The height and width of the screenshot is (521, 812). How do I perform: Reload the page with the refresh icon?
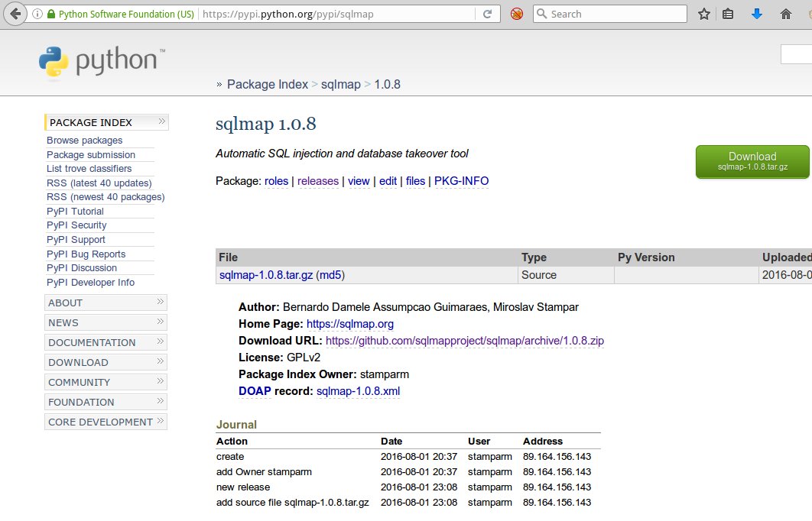click(x=487, y=14)
